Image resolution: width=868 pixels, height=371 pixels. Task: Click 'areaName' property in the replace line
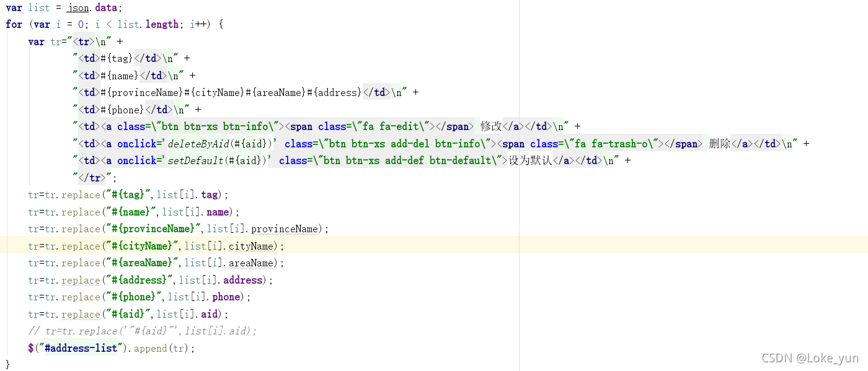(251, 263)
